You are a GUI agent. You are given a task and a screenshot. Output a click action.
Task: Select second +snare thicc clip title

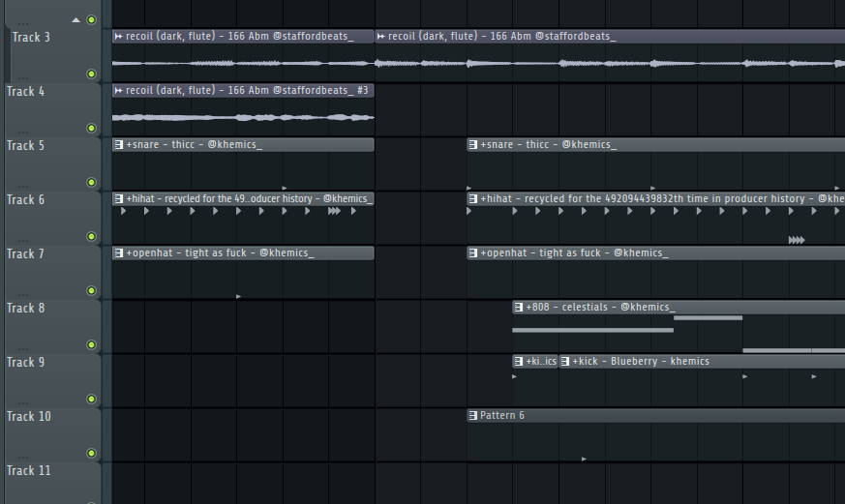(x=548, y=144)
